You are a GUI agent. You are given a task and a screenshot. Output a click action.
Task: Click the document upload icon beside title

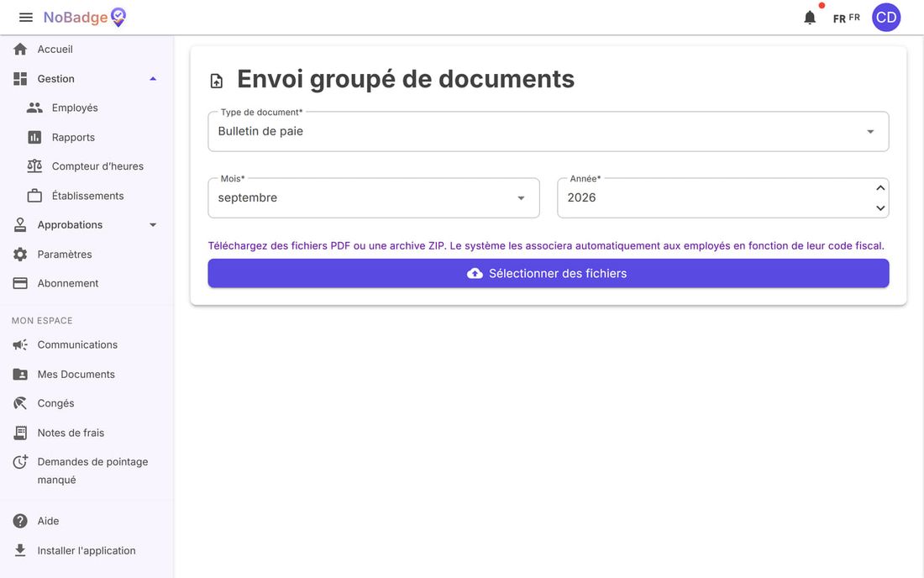(216, 81)
